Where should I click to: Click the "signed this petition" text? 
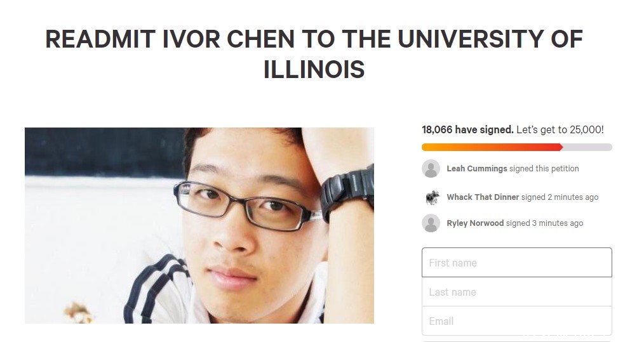(x=544, y=169)
